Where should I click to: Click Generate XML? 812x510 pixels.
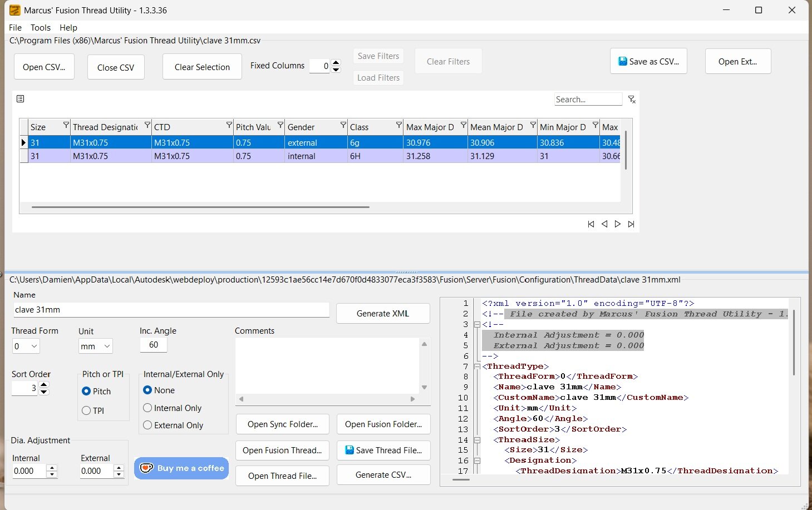point(383,313)
